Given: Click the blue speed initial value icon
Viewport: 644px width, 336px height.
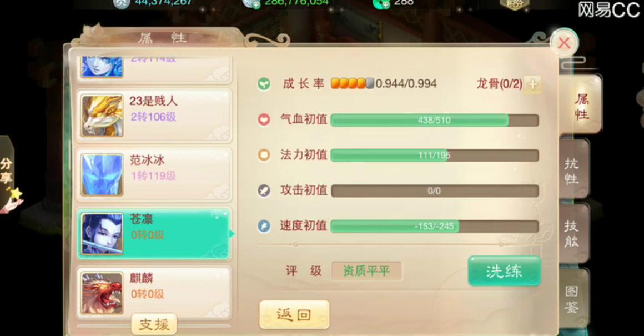Looking at the screenshot, I should (x=264, y=226).
